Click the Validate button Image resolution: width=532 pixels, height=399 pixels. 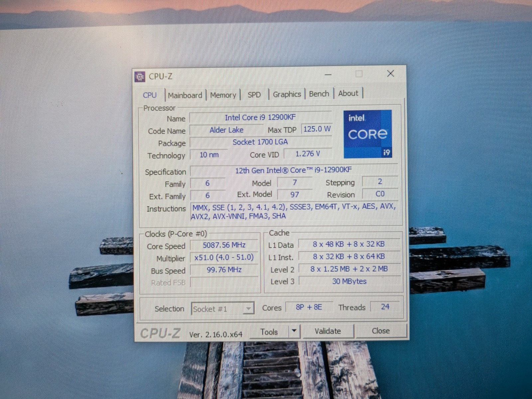tap(328, 331)
